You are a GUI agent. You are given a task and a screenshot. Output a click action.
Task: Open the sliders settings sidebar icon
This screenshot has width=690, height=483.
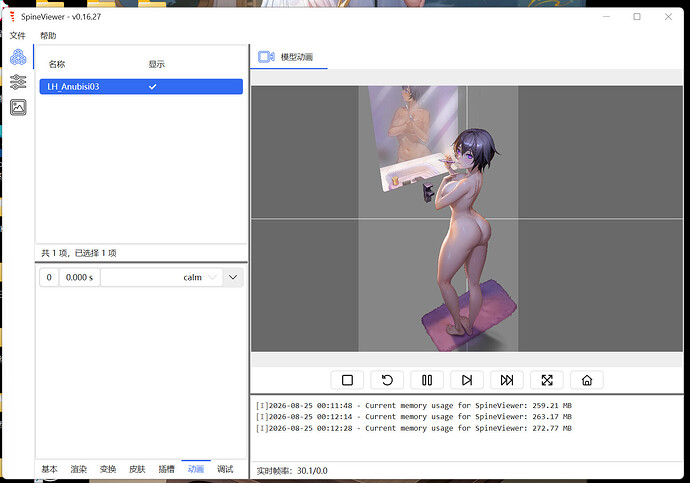18,82
